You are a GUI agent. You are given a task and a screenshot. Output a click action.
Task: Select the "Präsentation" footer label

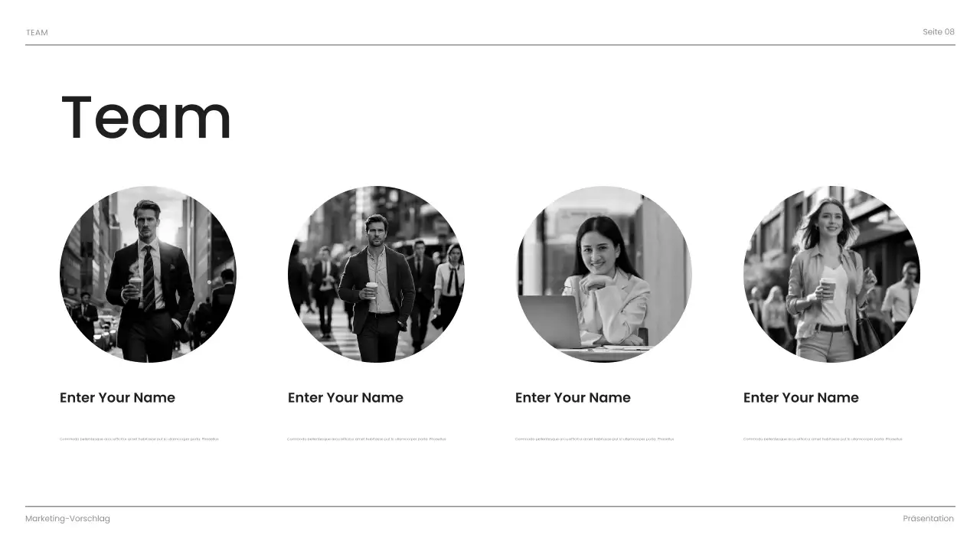(x=929, y=519)
